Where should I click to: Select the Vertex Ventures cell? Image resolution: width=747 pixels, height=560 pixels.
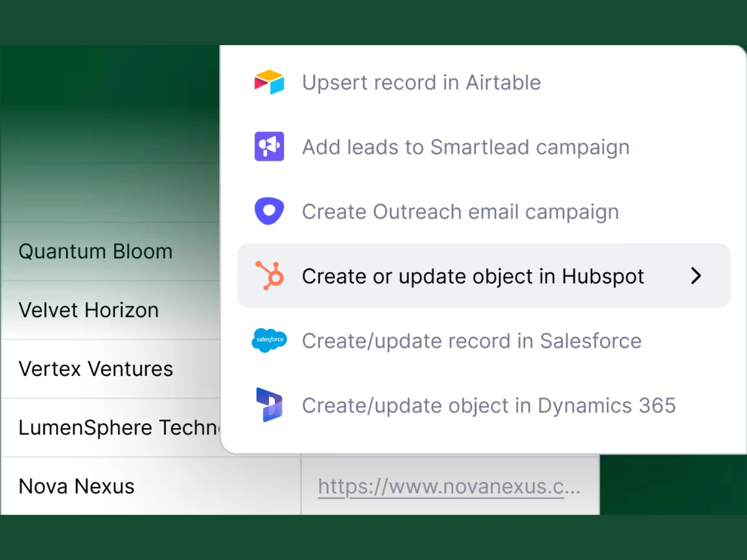tap(111, 369)
